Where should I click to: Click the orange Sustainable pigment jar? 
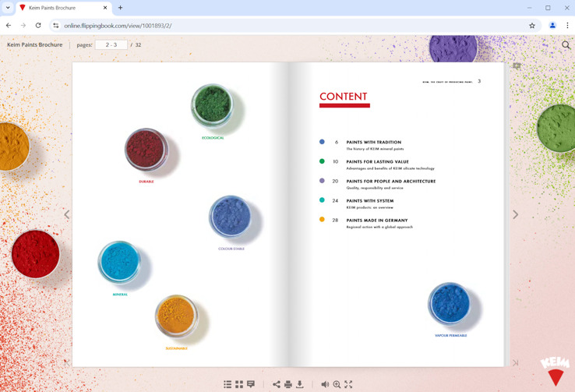[x=176, y=316]
